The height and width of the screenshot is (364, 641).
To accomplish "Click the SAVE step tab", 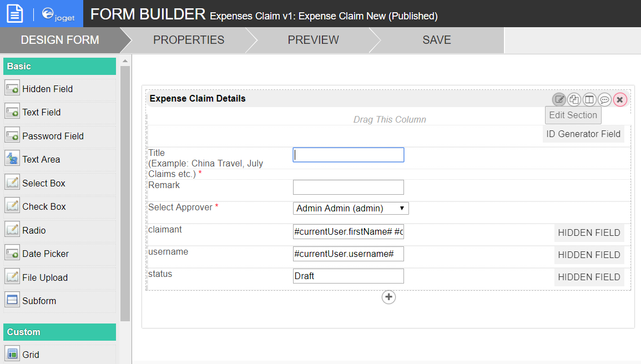I will [436, 41].
